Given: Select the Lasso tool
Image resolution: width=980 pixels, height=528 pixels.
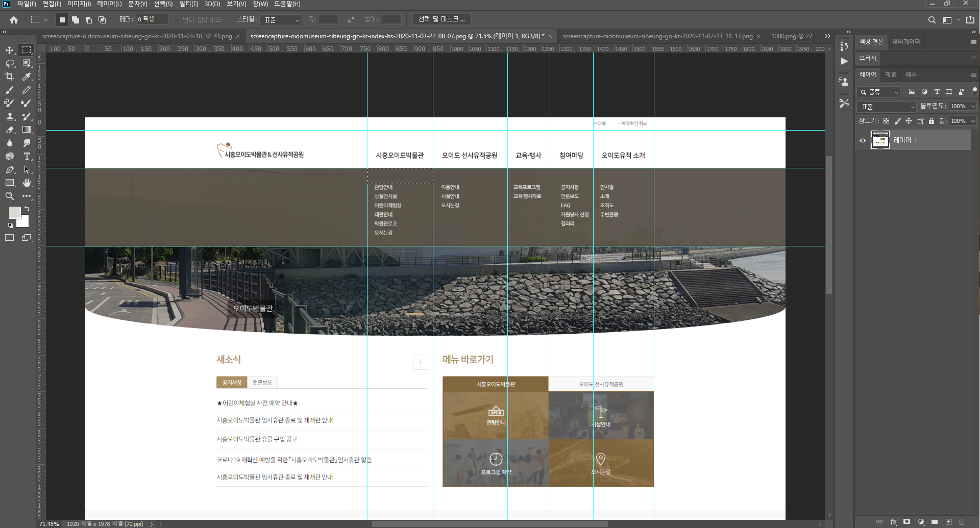Looking at the screenshot, I should point(10,63).
